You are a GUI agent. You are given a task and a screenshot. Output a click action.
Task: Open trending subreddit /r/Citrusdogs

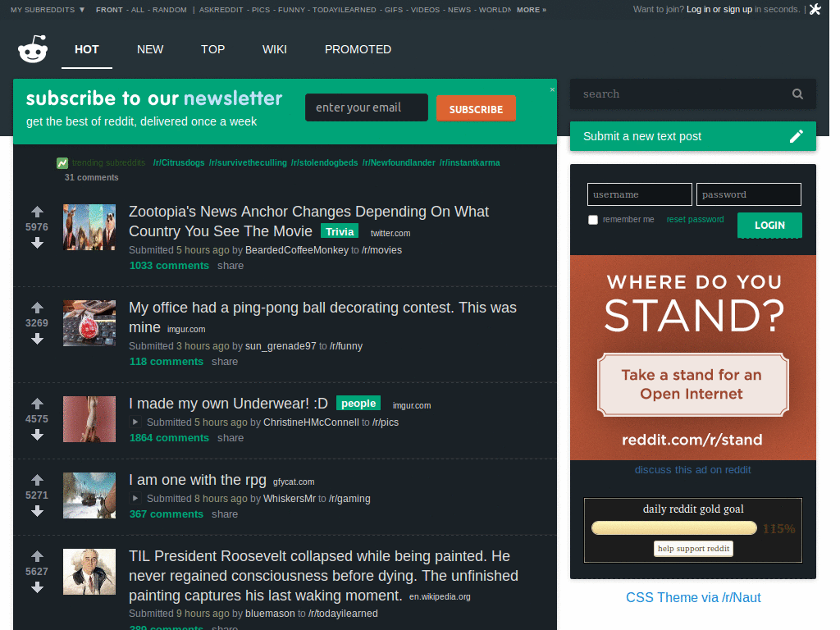pyautogui.click(x=178, y=163)
